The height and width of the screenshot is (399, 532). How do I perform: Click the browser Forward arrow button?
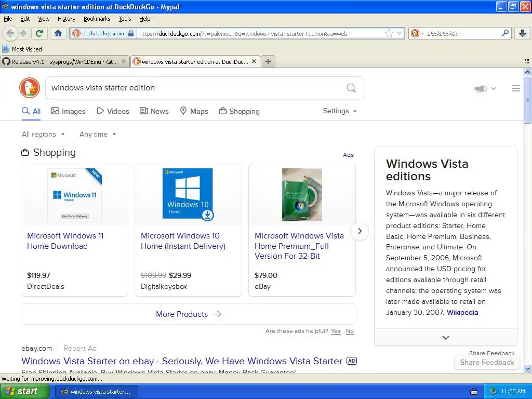pyautogui.click(x=23, y=33)
